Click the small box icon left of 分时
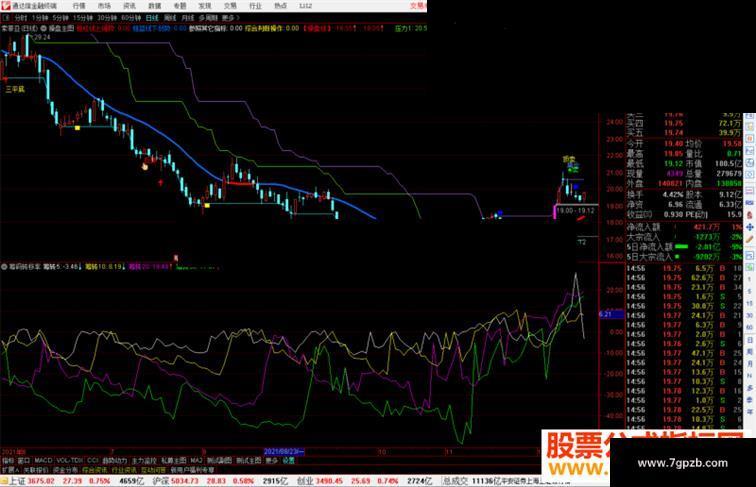Viewport: 756px width, 487px height. [7, 18]
